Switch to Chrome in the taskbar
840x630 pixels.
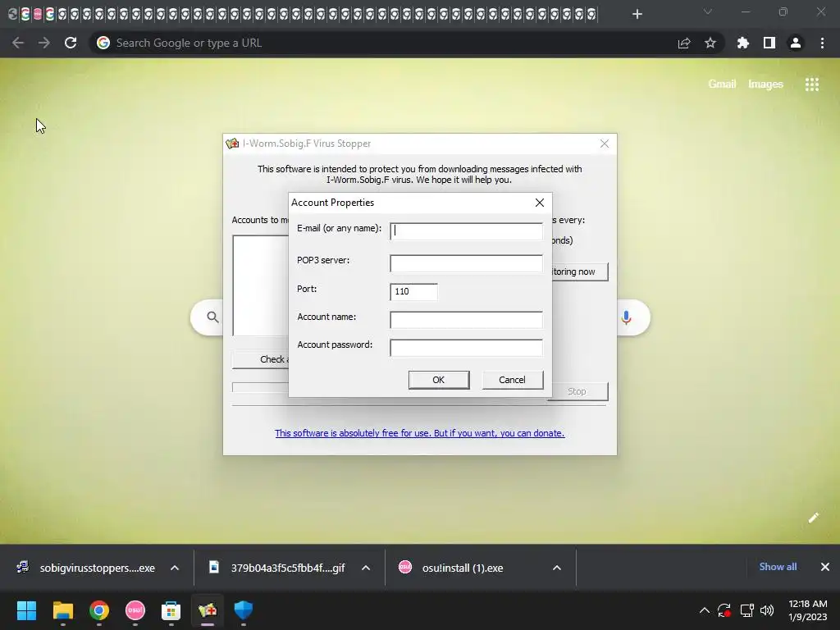pos(99,610)
